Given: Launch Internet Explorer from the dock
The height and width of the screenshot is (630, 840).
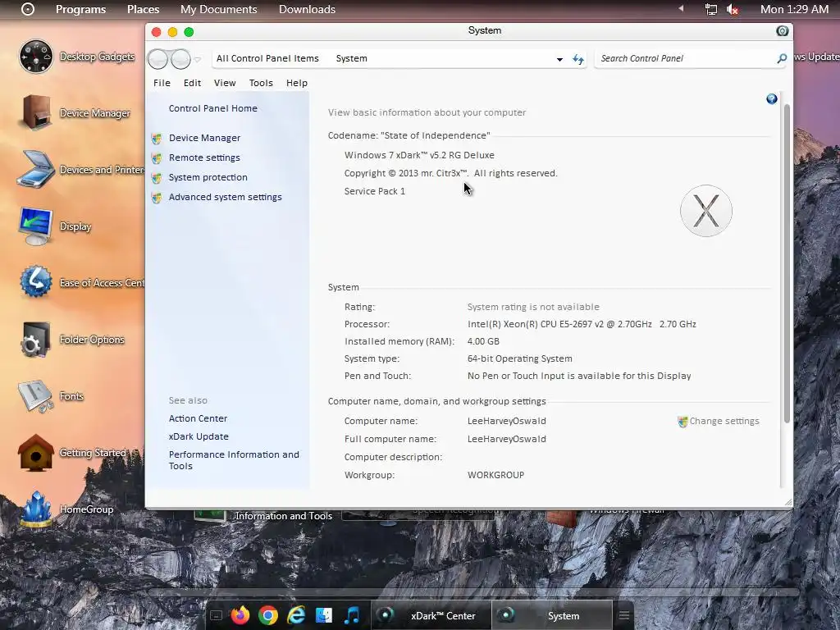Looking at the screenshot, I should coord(296,615).
